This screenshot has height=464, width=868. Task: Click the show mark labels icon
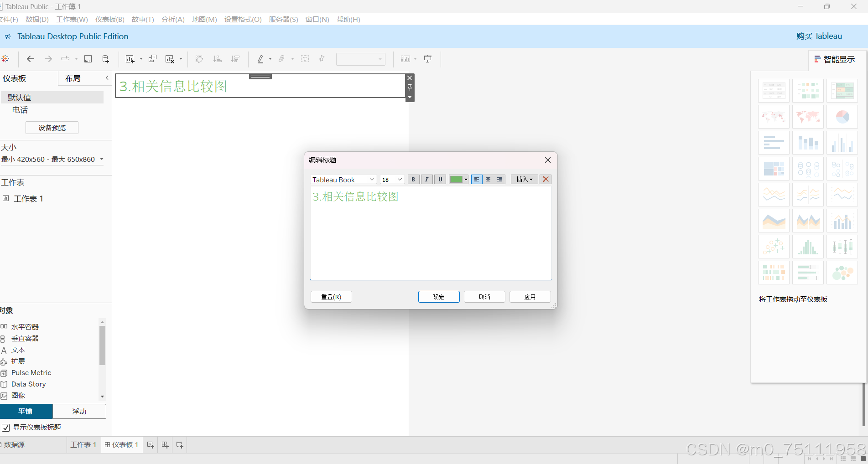(x=305, y=59)
